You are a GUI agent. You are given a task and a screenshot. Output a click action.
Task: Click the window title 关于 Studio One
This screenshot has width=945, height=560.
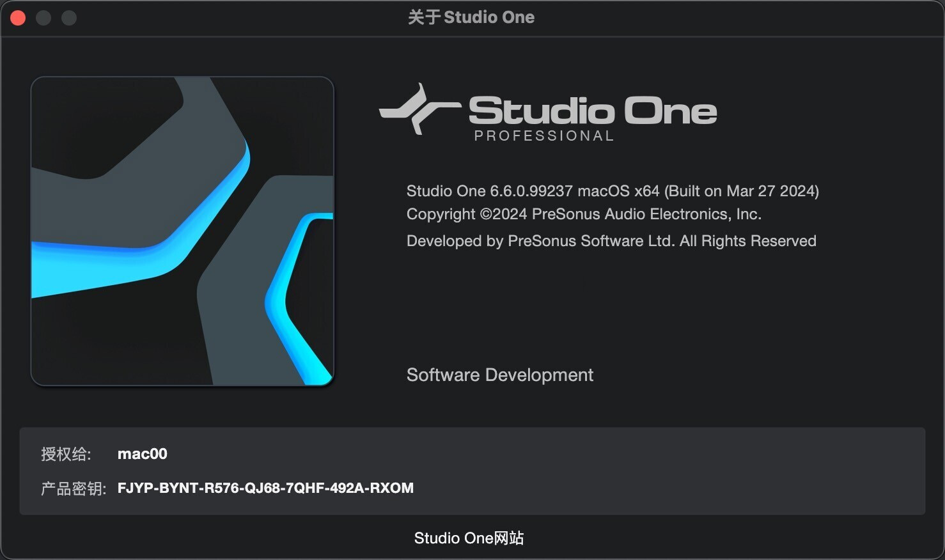471,17
